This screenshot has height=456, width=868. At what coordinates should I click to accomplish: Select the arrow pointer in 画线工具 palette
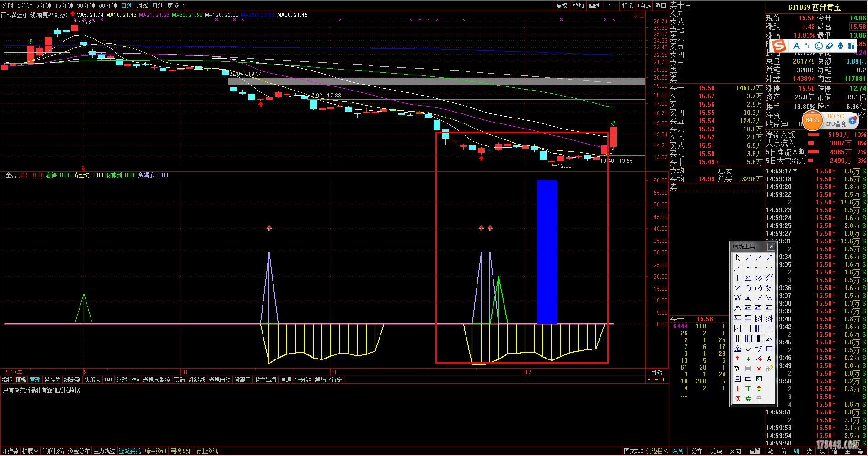pos(738,258)
